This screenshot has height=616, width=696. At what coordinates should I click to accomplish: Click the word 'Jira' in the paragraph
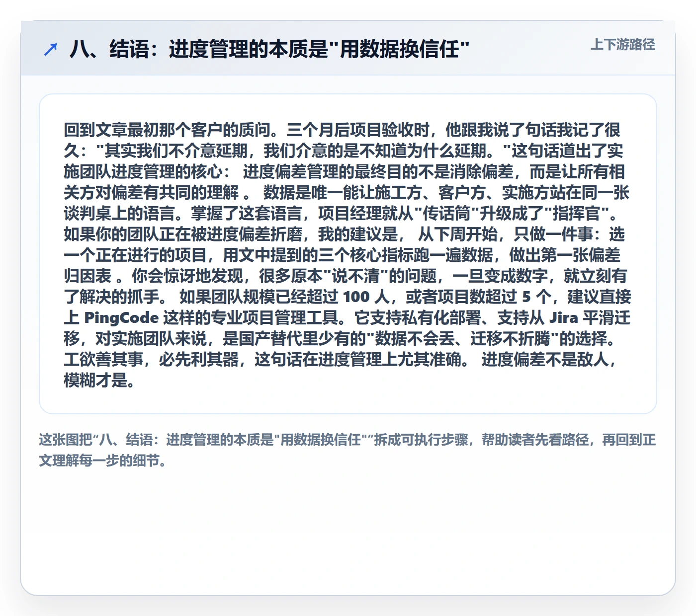coord(563,317)
